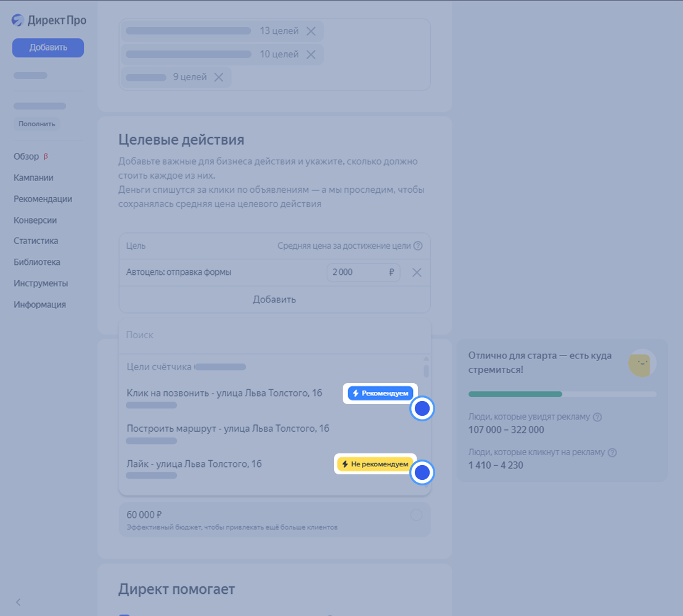Screen dimensions: 683x616
Task: Click the Директ помогает heading
Action: click(x=176, y=590)
